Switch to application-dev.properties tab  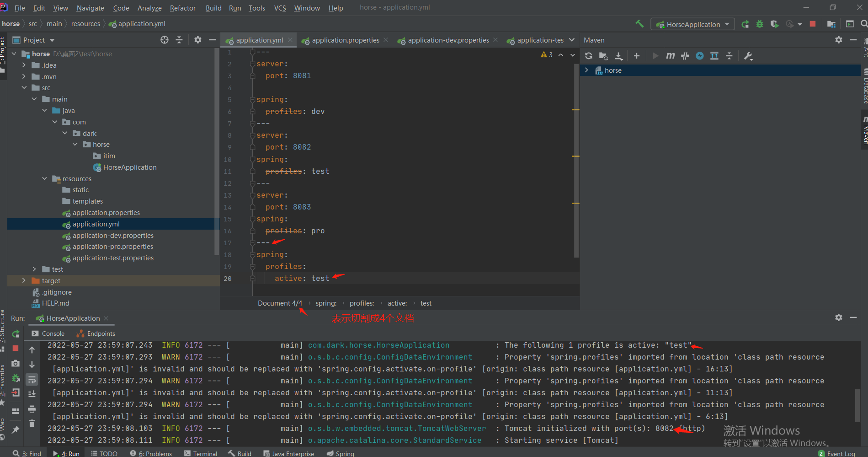pos(448,40)
